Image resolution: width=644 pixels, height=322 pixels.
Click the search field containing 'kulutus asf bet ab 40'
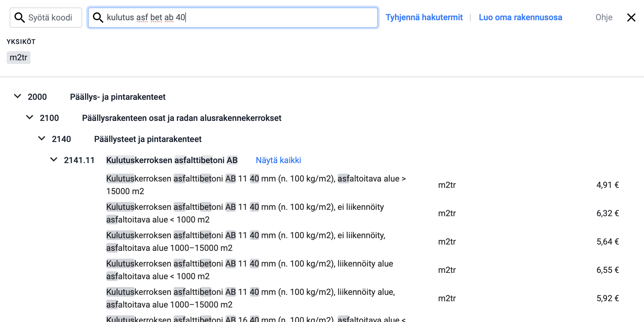(x=233, y=17)
